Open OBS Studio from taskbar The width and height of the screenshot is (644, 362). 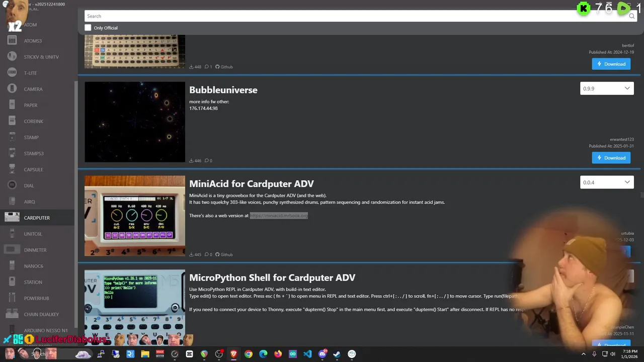(x=219, y=354)
